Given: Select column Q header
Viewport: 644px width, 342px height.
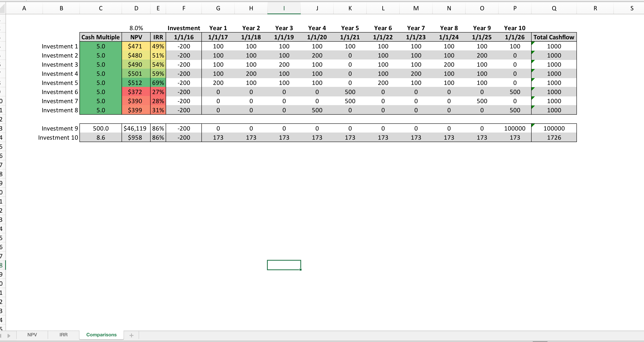Looking at the screenshot, I should (554, 8).
